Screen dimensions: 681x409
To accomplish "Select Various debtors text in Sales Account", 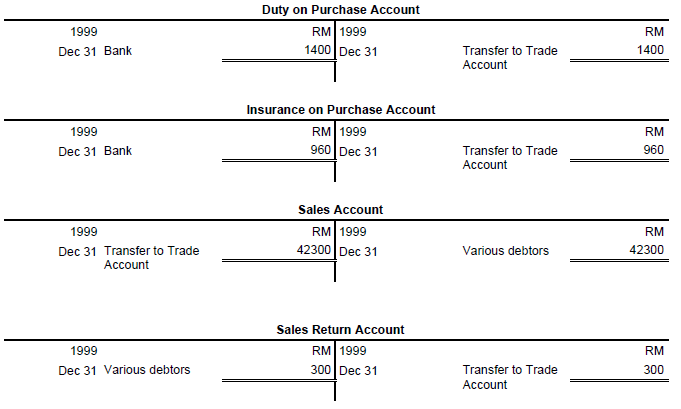I will click(506, 251).
